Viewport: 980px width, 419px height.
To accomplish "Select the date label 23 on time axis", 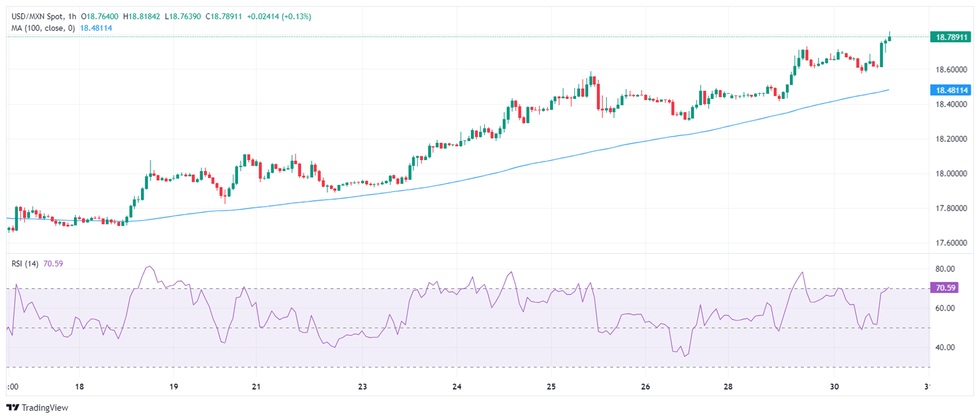I will pos(362,387).
